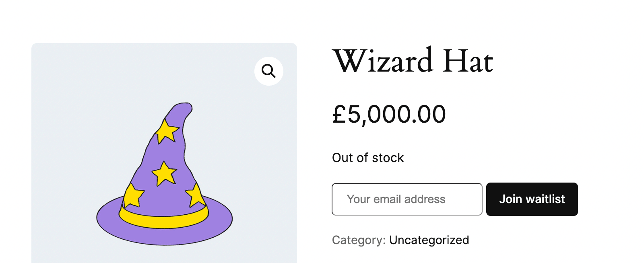The image size is (644, 263).
Task: Open the Uncategorized category link
Action: point(429,240)
